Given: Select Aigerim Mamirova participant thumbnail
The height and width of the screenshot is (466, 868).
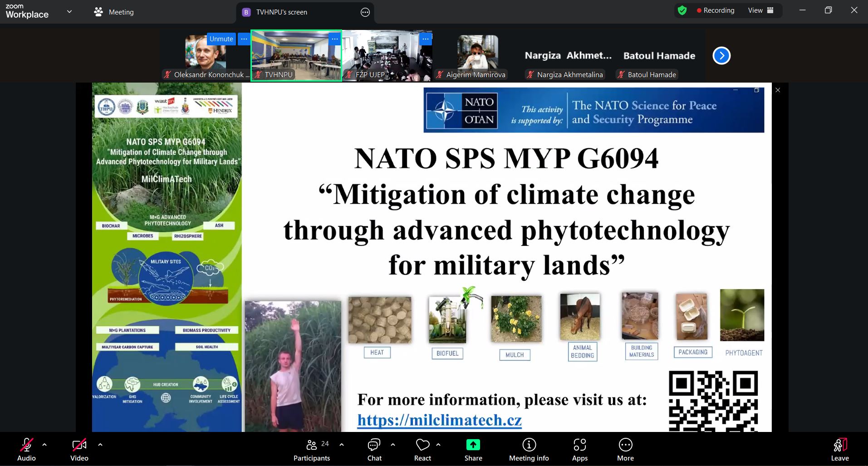Looking at the screenshot, I should click(x=478, y=56).
